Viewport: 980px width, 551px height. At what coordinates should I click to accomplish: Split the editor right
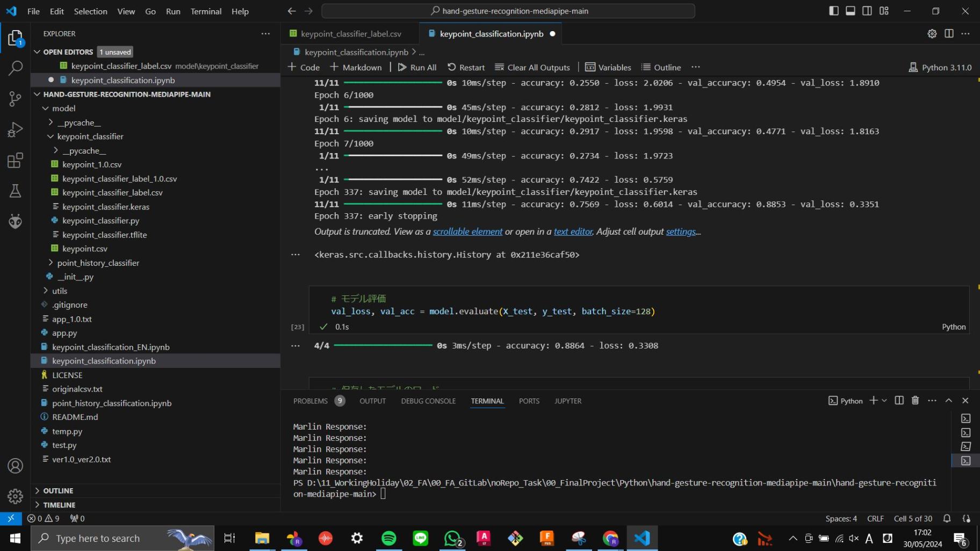949,33
